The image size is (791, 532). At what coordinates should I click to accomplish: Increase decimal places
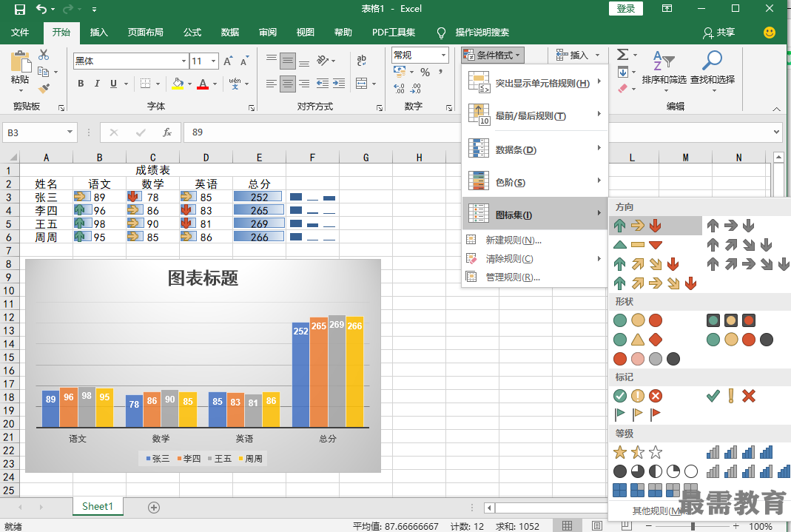[x=400, y=89]
